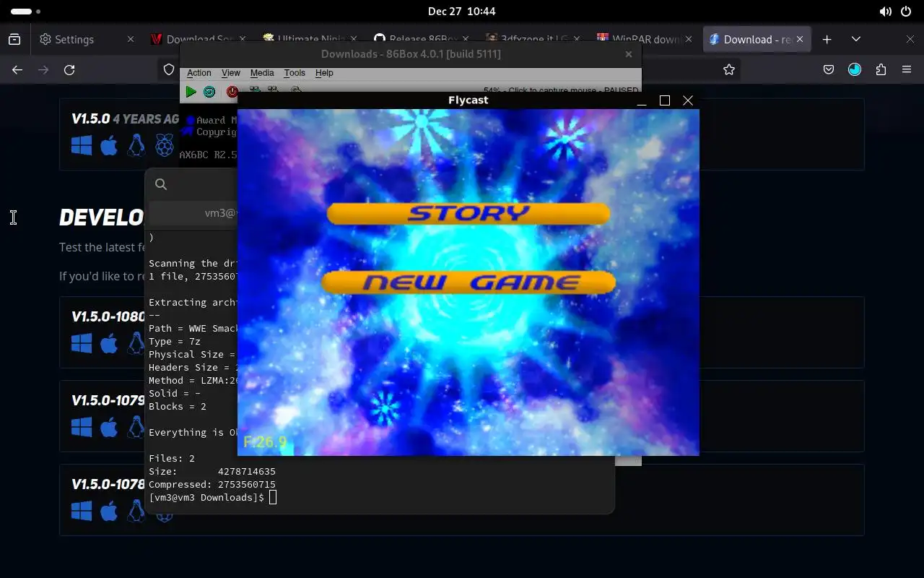The width and height of the screenshot is (924, 578).
Task: Open system volume indicator in top bar
Action: click(x=886, y=12)
